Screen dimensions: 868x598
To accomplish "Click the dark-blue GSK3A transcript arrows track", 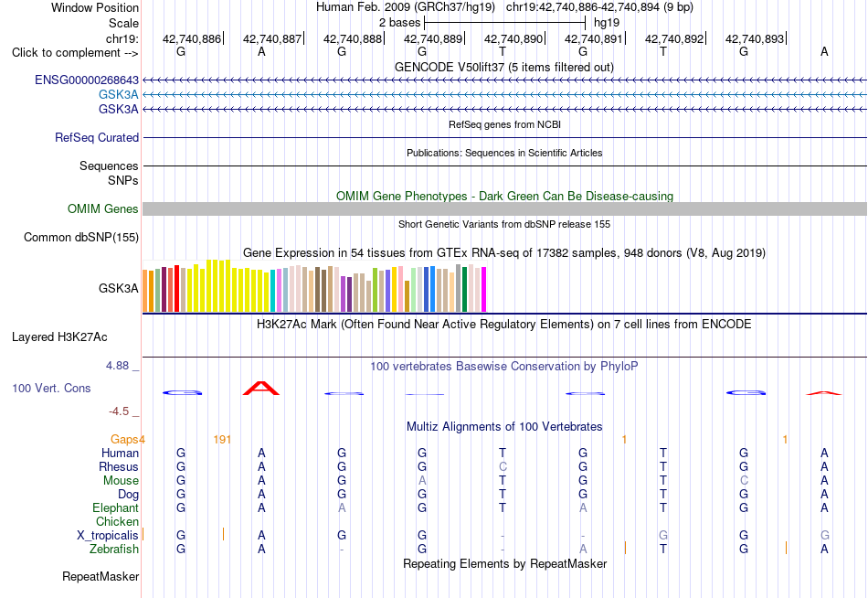I will (504, 109).
